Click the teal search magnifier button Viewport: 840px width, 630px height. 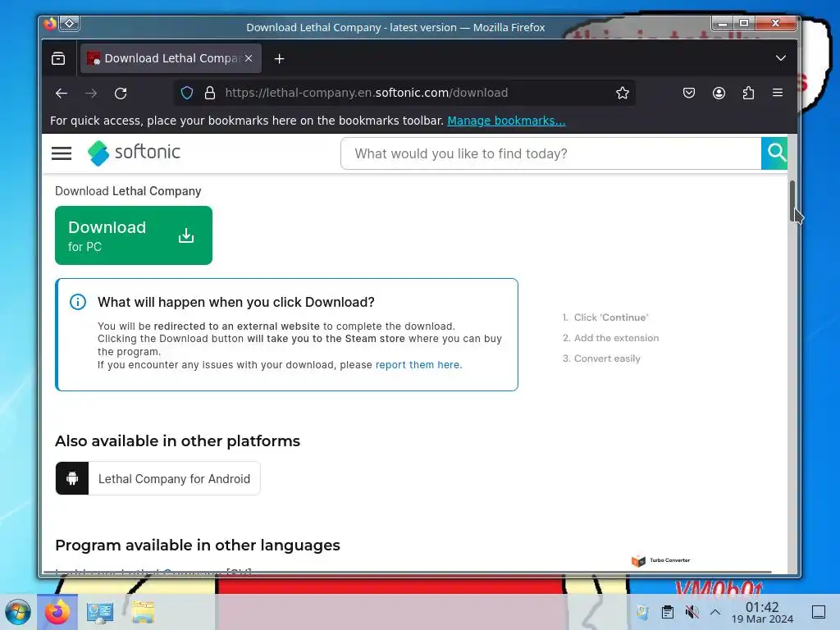[x=774, y=153]
